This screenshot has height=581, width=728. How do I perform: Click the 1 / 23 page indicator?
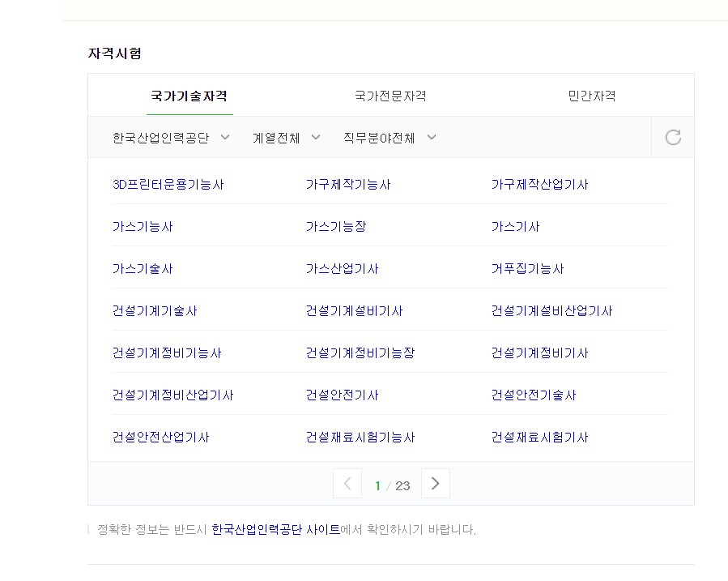click(x=392, y=486)
